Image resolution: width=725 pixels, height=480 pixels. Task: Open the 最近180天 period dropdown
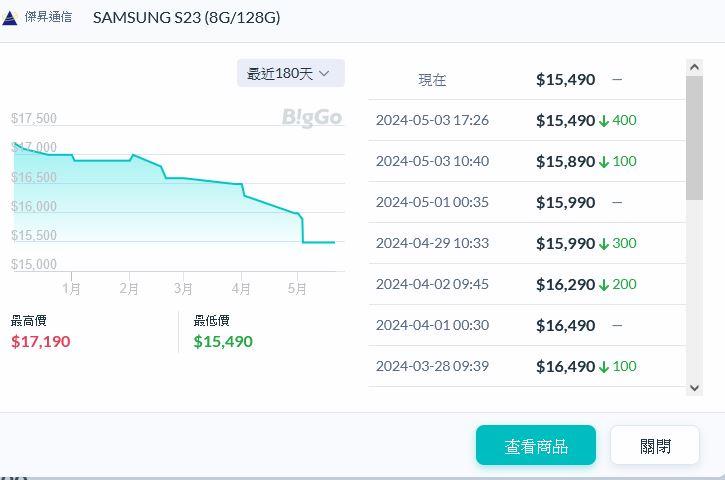[290, 73]
